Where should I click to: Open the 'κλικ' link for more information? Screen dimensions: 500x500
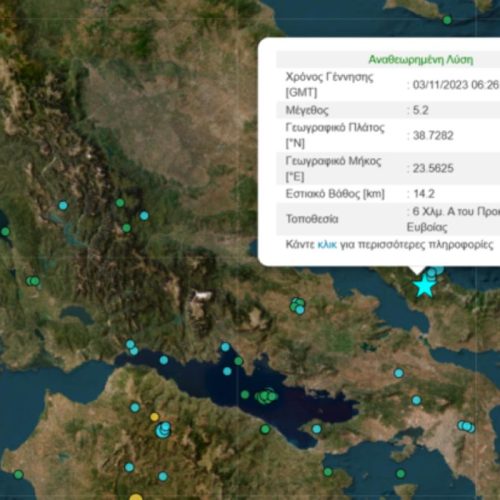click(x=327, y=245)
